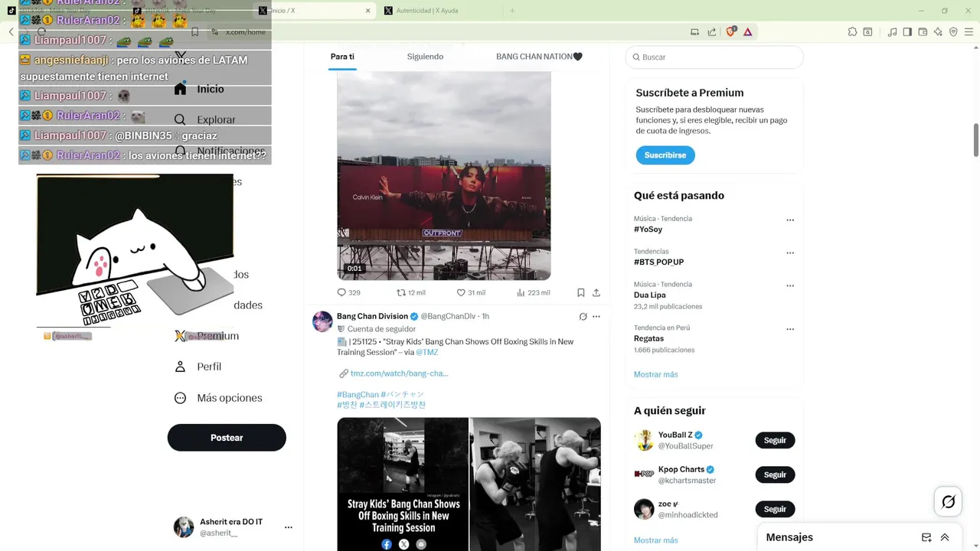
Task: Open the more menu for the Regatas trend
Action: pyautogui.click(x=790, y=330)
